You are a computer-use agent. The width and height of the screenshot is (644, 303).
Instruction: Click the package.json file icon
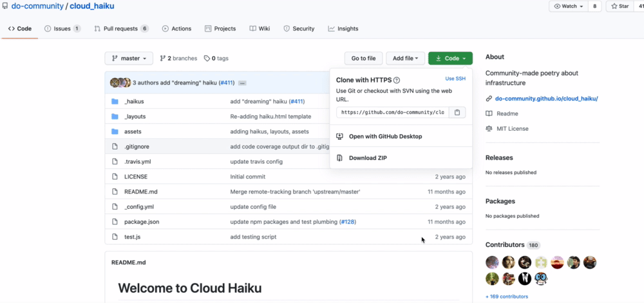[115, 222]
